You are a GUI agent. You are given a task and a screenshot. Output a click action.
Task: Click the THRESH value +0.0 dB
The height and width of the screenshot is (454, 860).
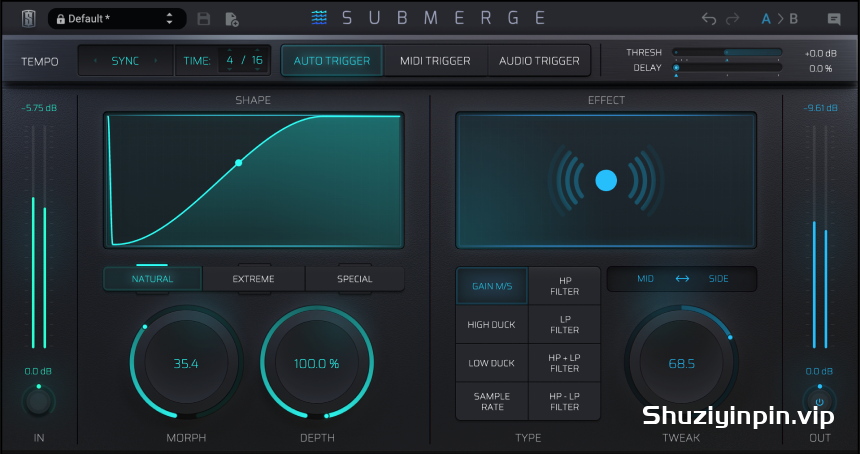coord(821,53)
